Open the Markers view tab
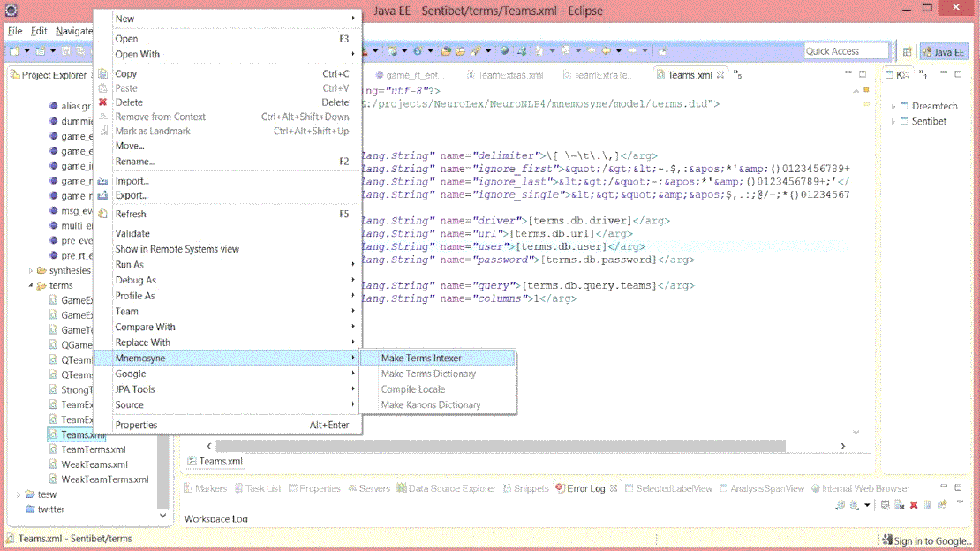This screenshot has width=980, height=551. click(x=205, y=488)
